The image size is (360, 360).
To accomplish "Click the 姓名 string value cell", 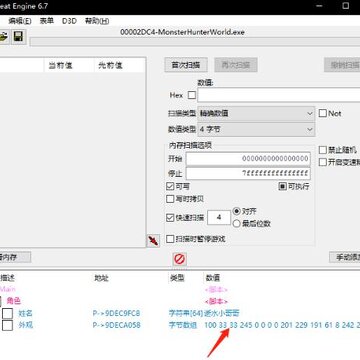I will point(222,313).
